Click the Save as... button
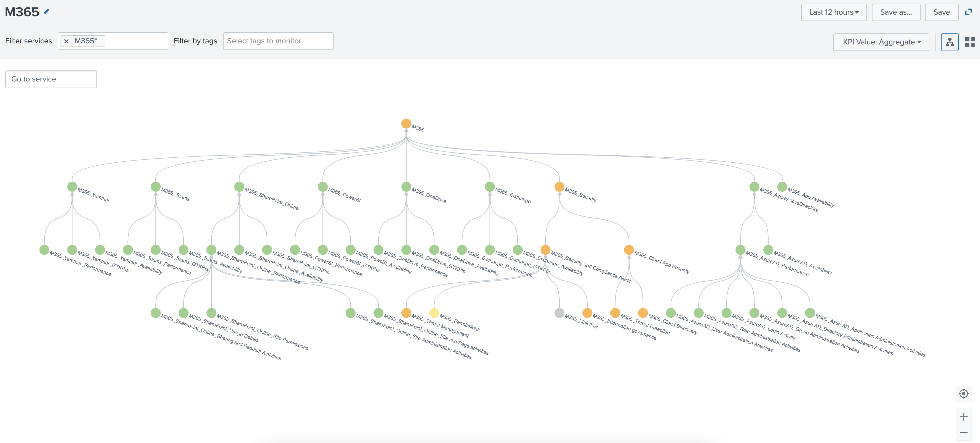The width and height of the screenshot is (980, 443). [x=896, y=12]
